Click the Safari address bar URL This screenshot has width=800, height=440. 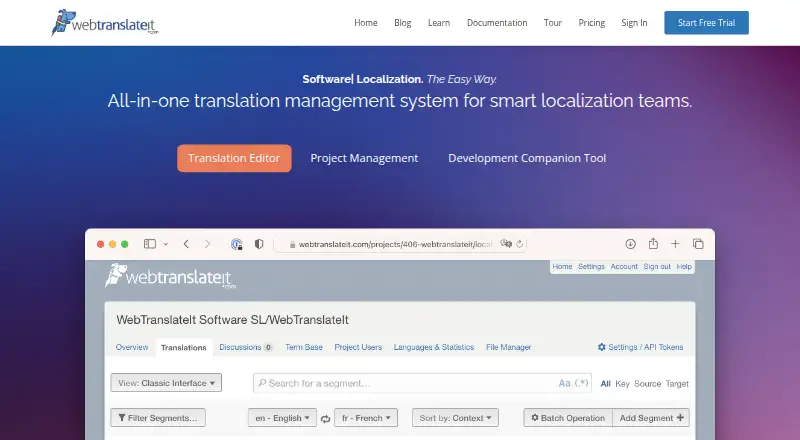tap(395, 245)
